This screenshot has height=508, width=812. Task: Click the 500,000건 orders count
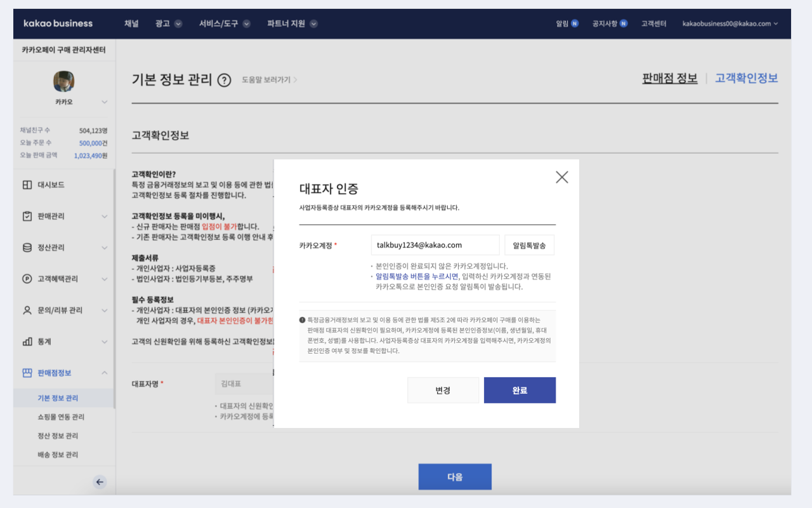pyautogui.click(x=93, y=143)
